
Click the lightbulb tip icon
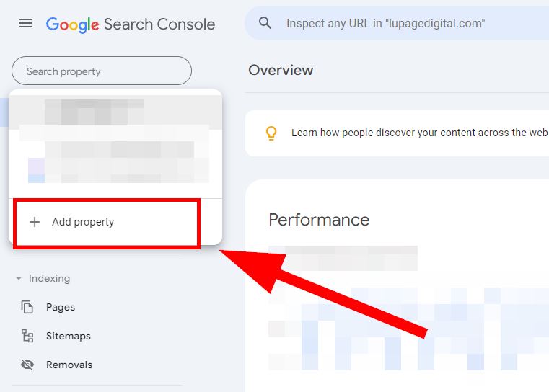tap(271, 133)
